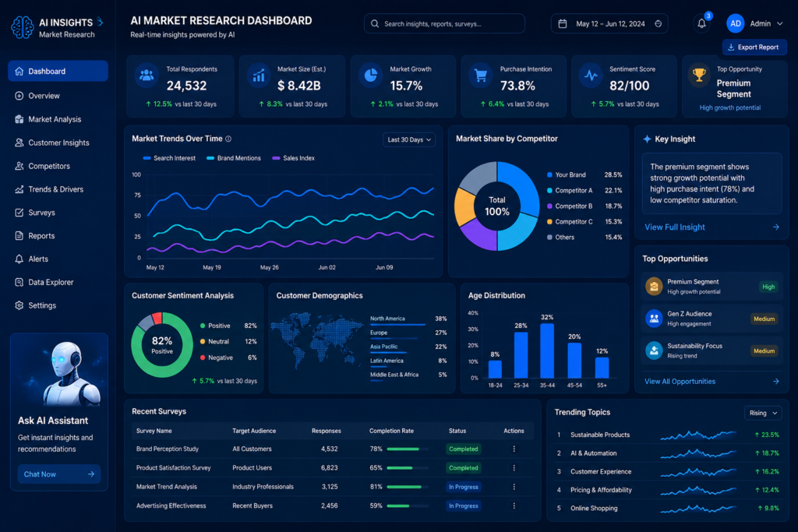Click the Sentiment Score pulse icon

(591, 76)
